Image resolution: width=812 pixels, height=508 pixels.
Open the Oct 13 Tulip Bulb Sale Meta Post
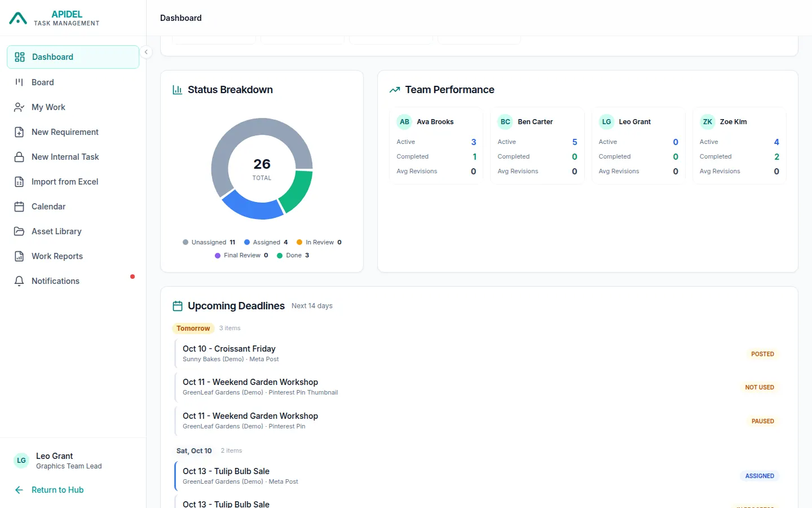(x=479, y=476)
